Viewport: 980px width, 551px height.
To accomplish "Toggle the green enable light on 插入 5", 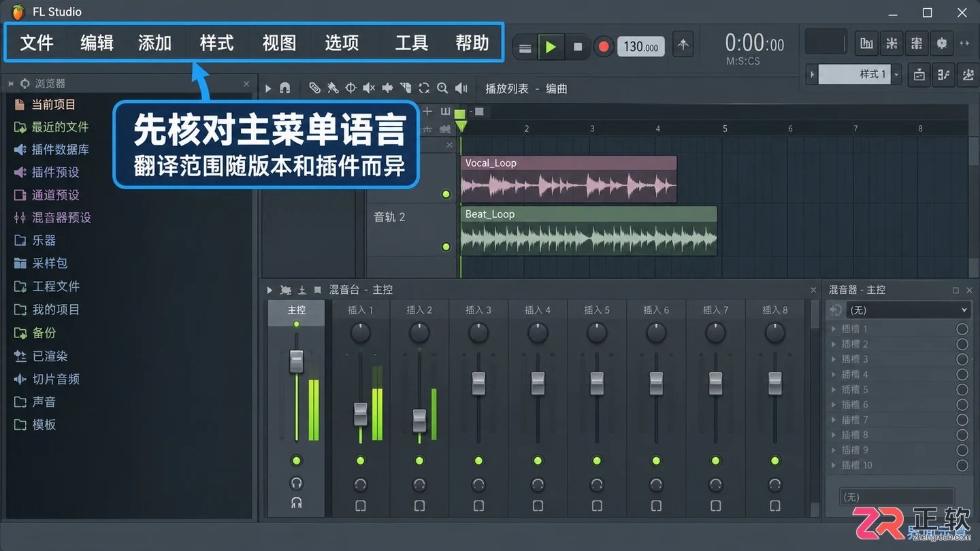I will (597, 461).
